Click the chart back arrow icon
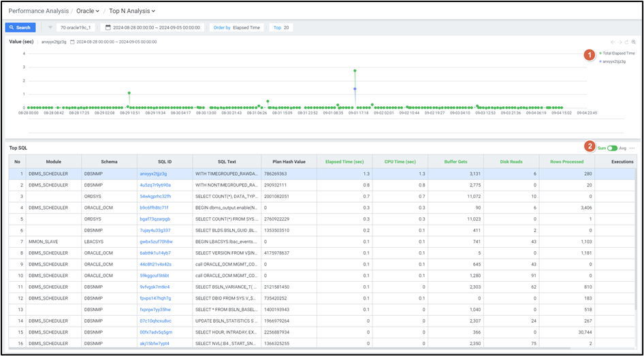This screenshot has height=356, width=644. click(613, 42)
